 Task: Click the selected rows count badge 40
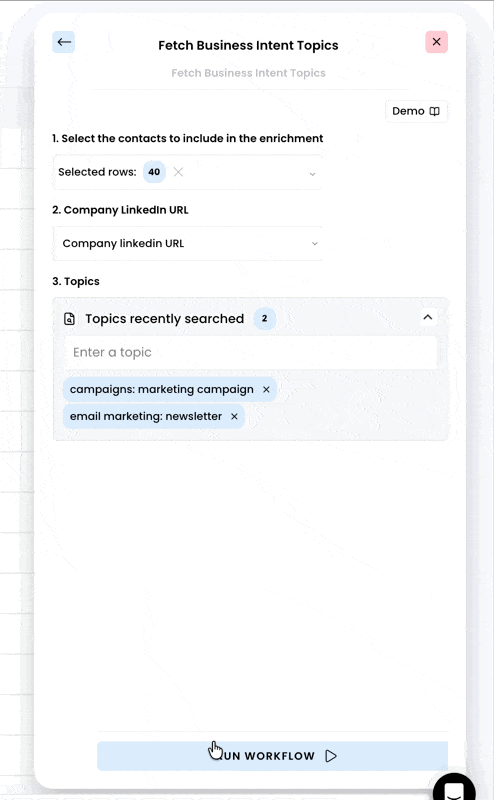coord(154,172)
